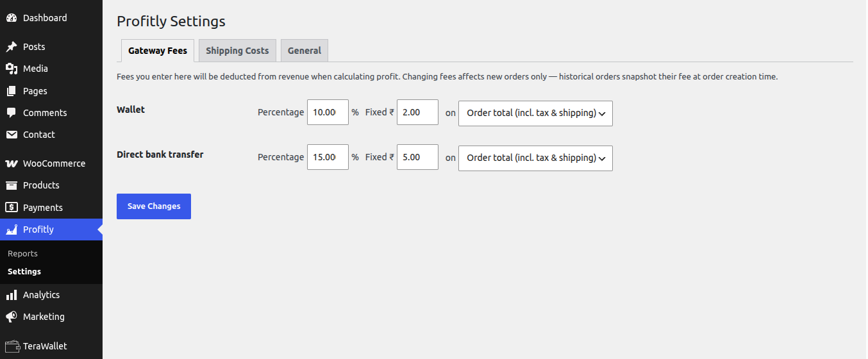Viewport: 868px width, 359px height.
Task: Open the Contact menu item
Action: click(51, 135)
